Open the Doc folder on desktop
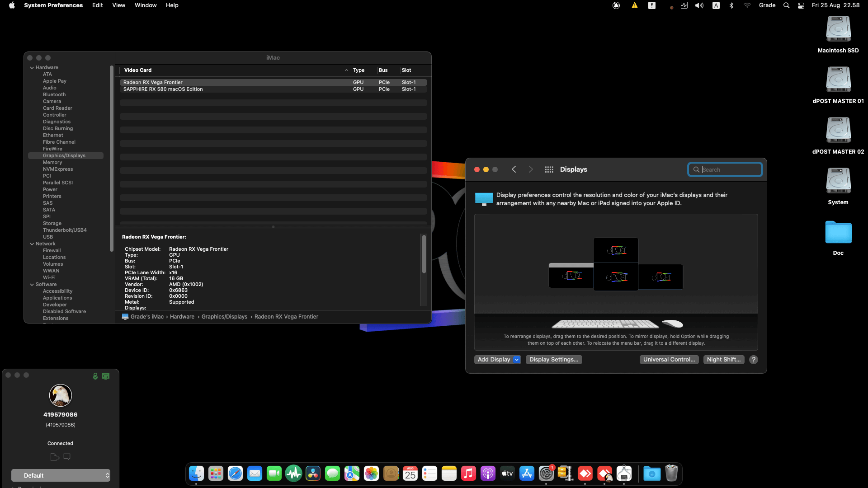 (x=838, y=237)
